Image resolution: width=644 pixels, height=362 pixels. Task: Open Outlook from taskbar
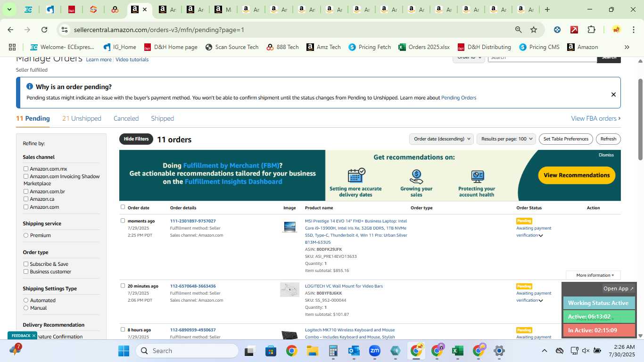click(x=354, y=351)
